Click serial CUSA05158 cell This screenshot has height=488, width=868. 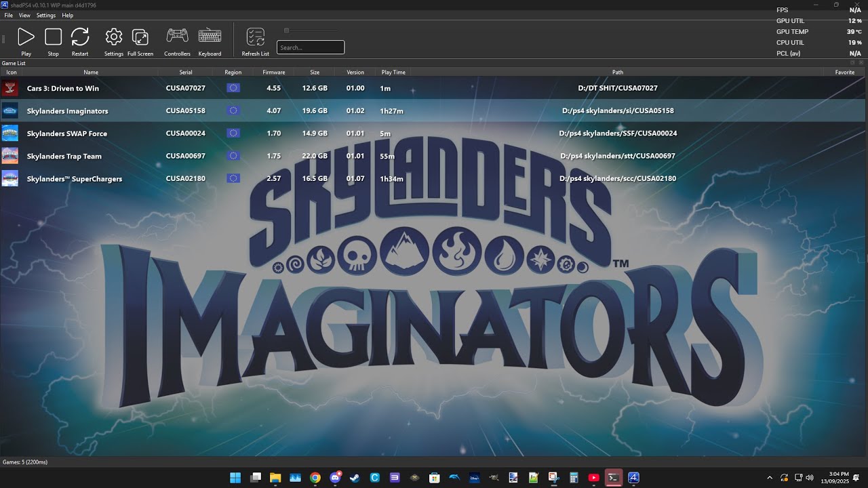(x=186, y=110)
